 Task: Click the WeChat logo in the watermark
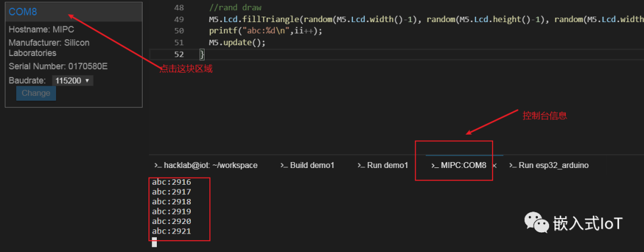coord(537,223)
